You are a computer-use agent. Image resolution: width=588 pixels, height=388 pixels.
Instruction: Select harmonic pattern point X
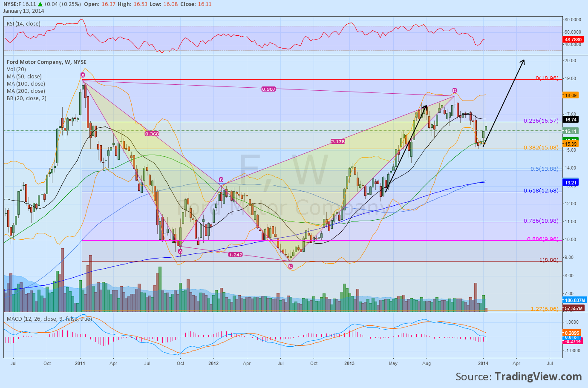(83, 75)
